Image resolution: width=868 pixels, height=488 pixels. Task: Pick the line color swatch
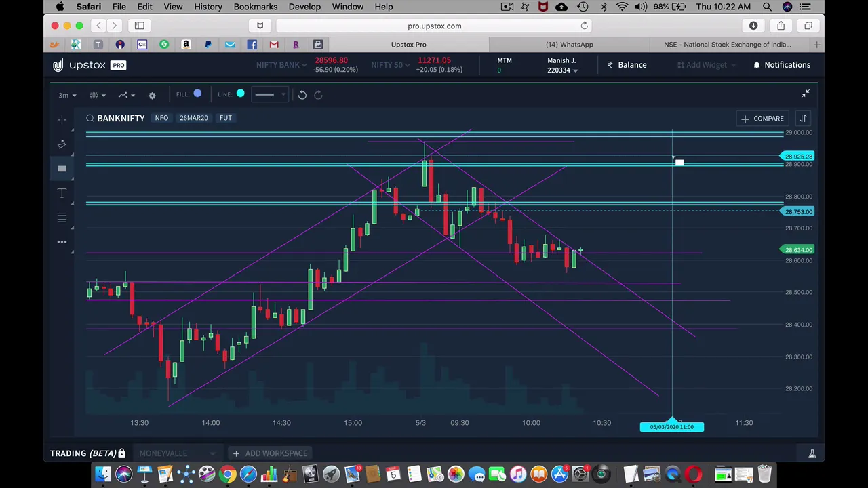(x=240, y=94)
